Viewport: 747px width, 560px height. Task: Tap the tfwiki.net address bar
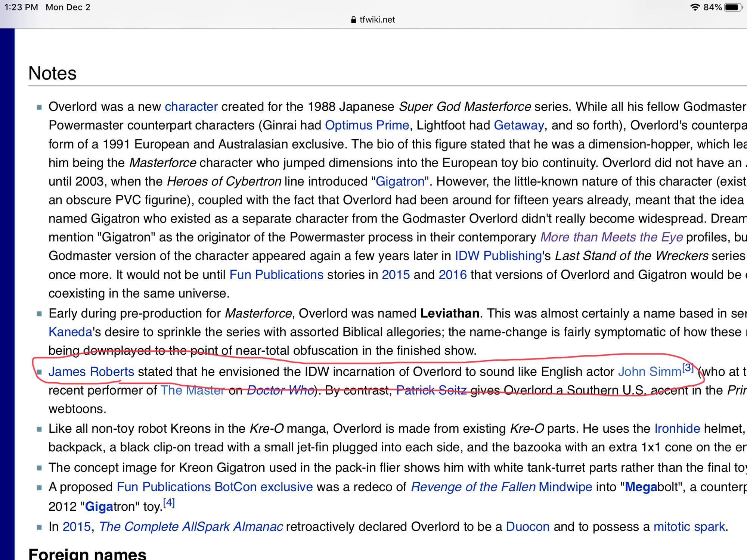point(373,19)
